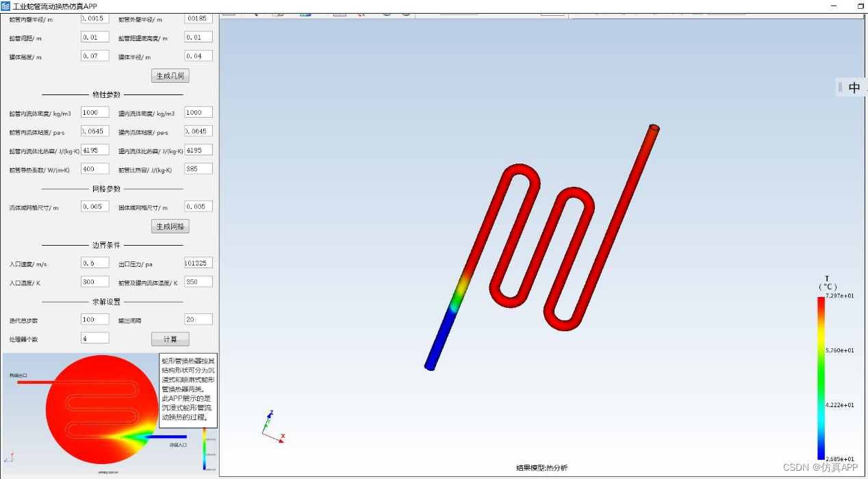
Task: Click the 结果模型:热分析 label
Action: click(541, 468)
